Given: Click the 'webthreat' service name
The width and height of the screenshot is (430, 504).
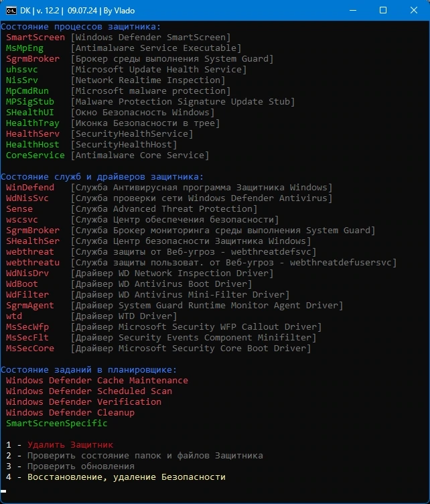Looking at the screenshot, I should point(30,252).
